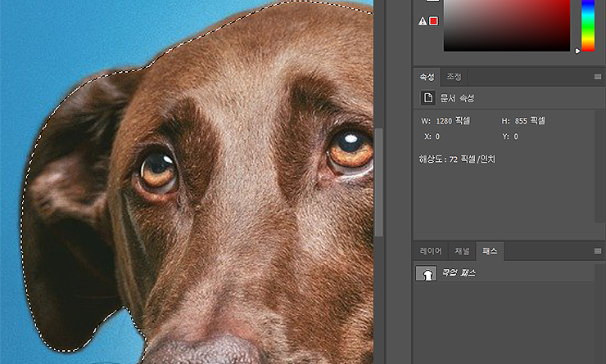Viewport: 606px width, 364px height.
Task: Click the 문서 속성 document icon
Action: point(427,98)
